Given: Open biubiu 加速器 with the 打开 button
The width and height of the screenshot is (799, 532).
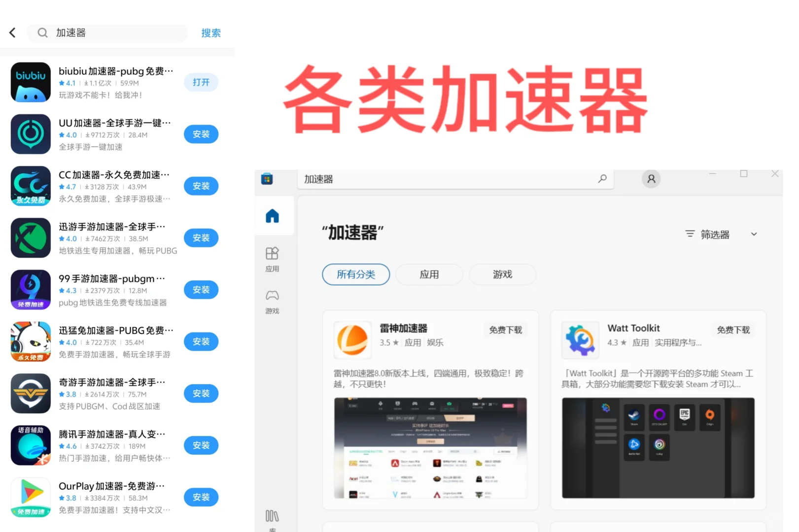Looking at the screenshot, I should pyautogui.click(x=201, y=82).
